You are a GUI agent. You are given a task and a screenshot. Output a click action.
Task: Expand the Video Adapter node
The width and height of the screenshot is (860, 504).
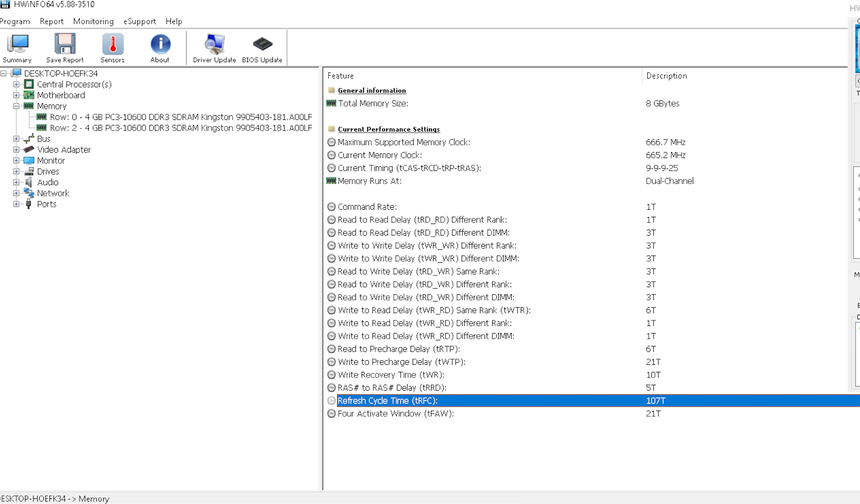click(x=16, y=149)
